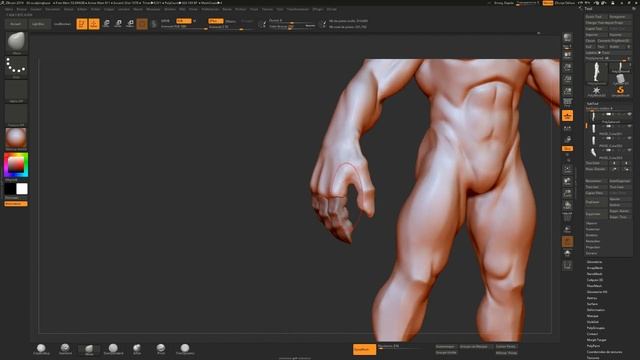
Task: Click the Xpose icon at shelf bottom
Action: click(x=567, y=266)
